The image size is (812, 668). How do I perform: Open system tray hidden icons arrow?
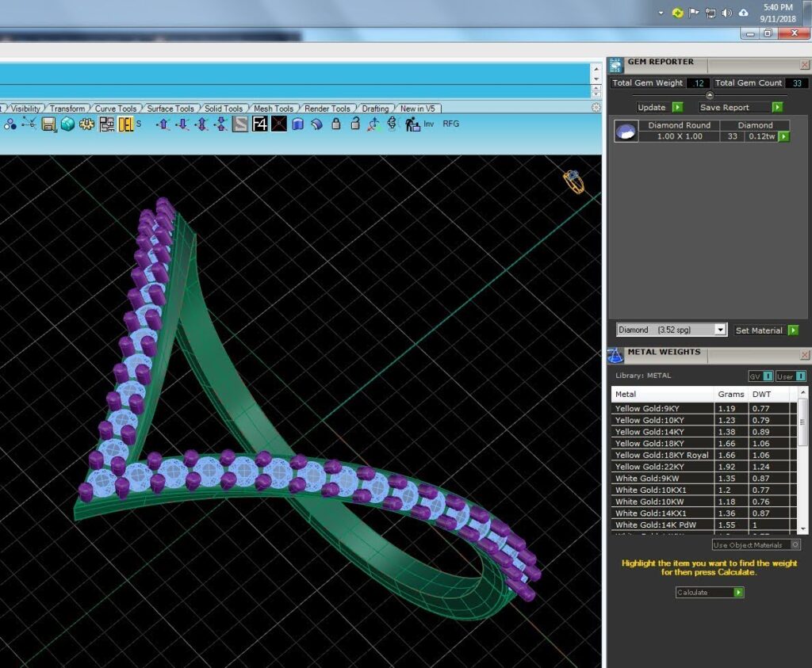coord(661,13)
